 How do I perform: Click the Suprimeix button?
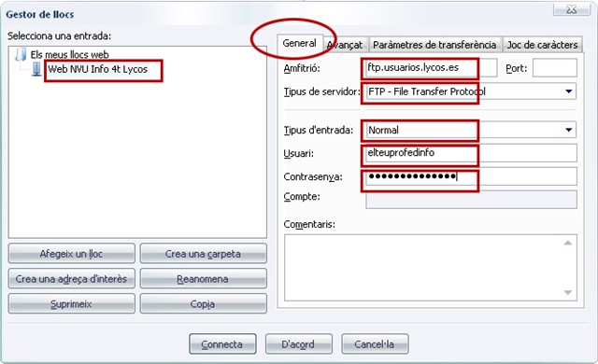click(71, 304)
